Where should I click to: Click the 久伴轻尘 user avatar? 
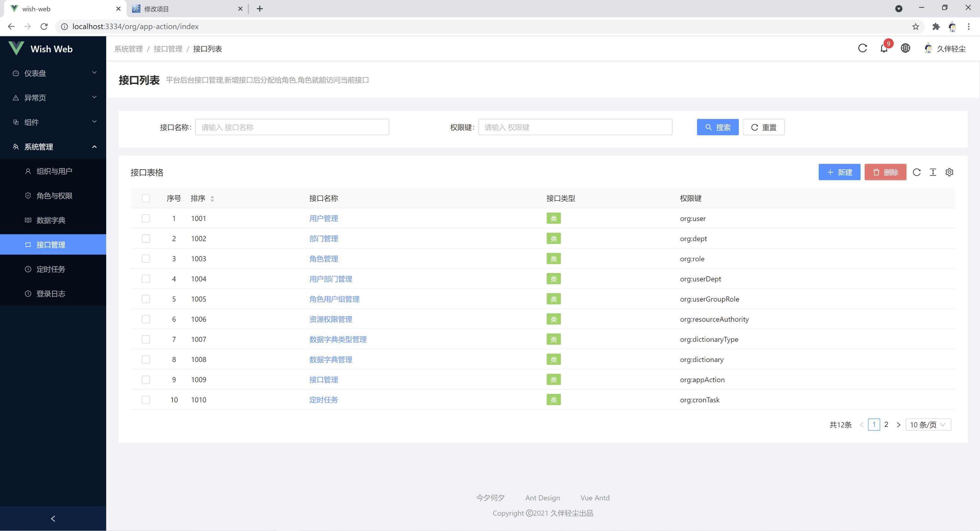(x=929, y=48)
